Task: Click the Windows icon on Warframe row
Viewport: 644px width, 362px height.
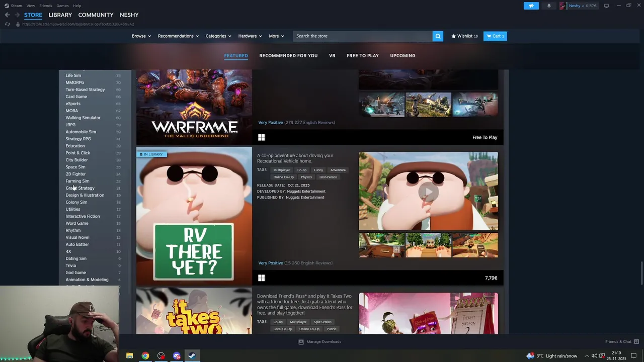Action: (261, 137)
